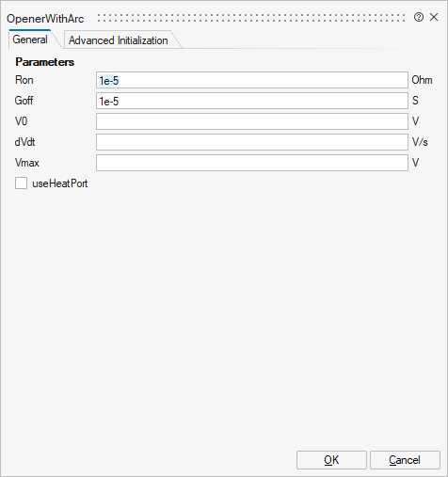448x477 pixels.
Task: Open the Advanced Initialization tab
Action: (x=119, y=40)
